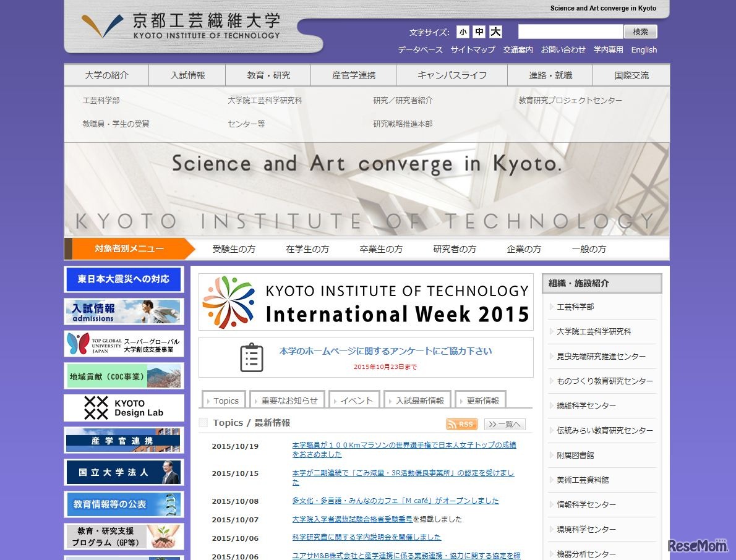Click the TOP GLOBAL UNIVERSITY butterfly banner
Screen dimensions: 736x560
[123, 344]
